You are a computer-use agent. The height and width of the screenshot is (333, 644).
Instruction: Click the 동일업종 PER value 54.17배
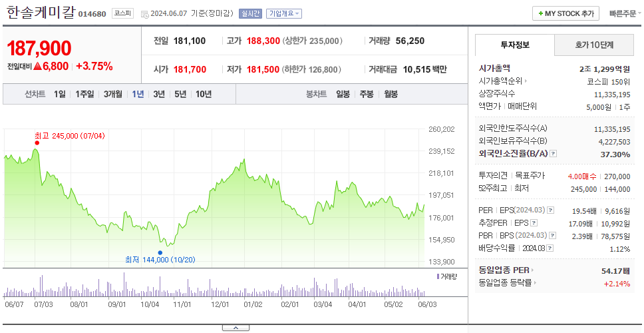point(615,271)
